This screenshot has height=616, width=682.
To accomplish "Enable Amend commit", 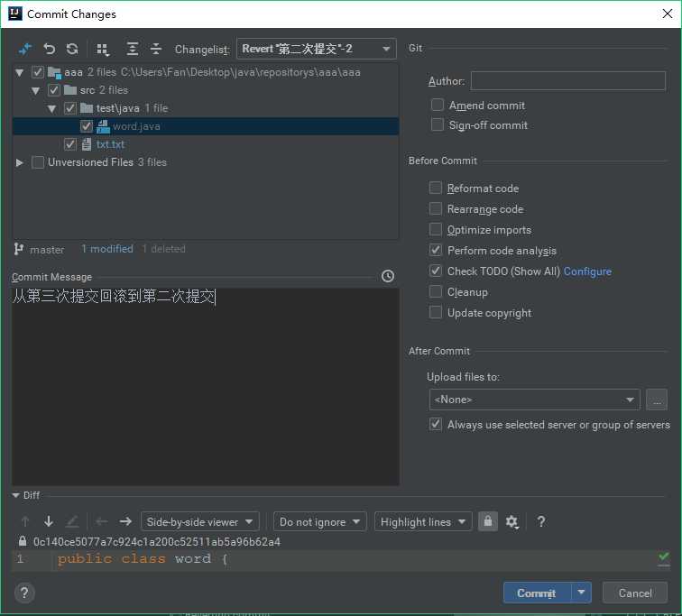I will [438, 105].
